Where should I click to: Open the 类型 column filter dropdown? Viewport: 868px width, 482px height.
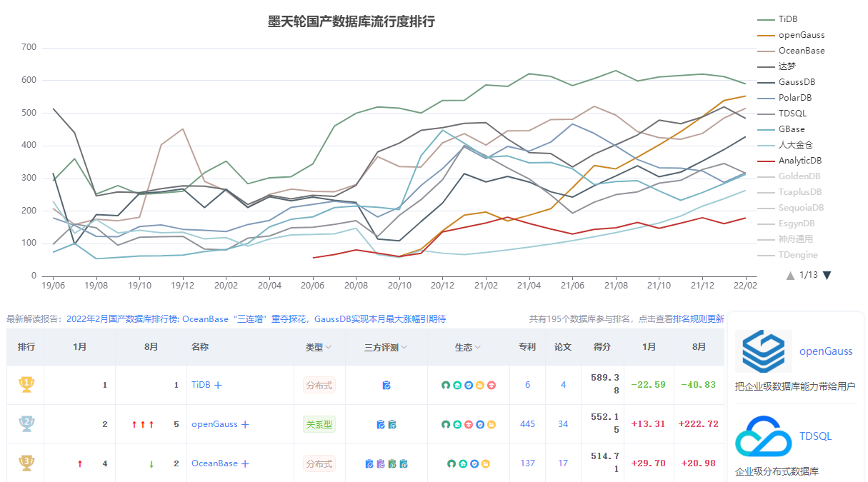(x=328, y=348)
